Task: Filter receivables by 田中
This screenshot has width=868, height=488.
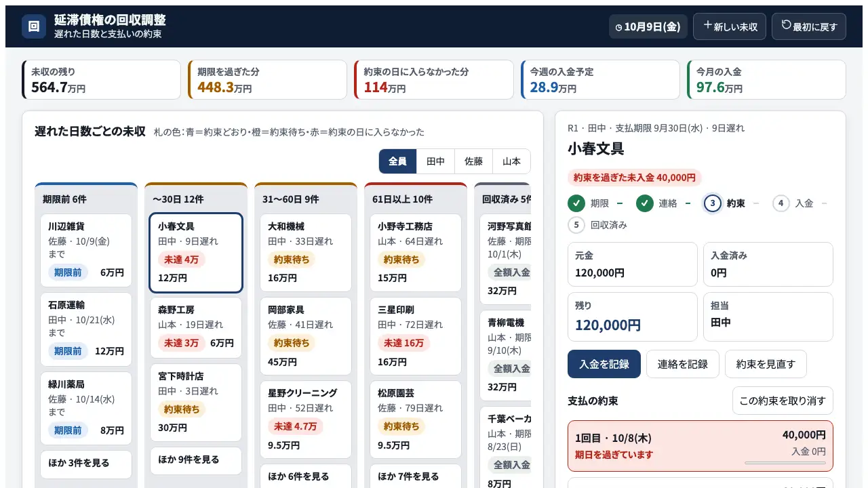Action: coord(435,161)
